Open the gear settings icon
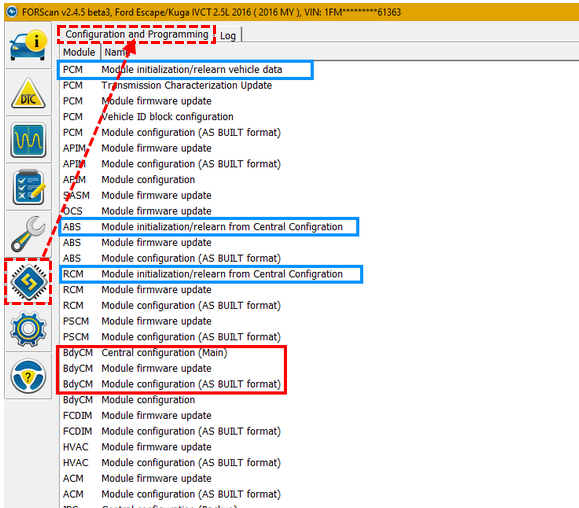 click(28, 329)
